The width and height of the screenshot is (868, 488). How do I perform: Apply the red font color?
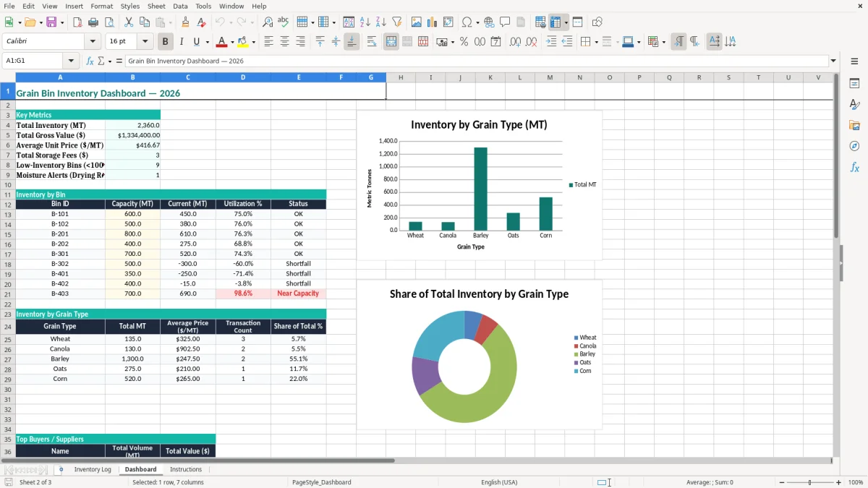pos(222,42)
